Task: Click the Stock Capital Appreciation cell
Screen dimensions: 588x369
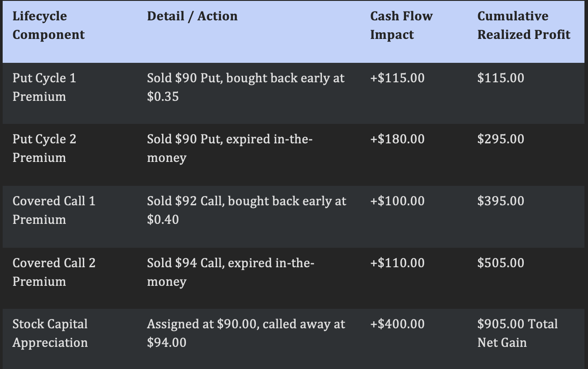Action: click(x=50, y=333)
